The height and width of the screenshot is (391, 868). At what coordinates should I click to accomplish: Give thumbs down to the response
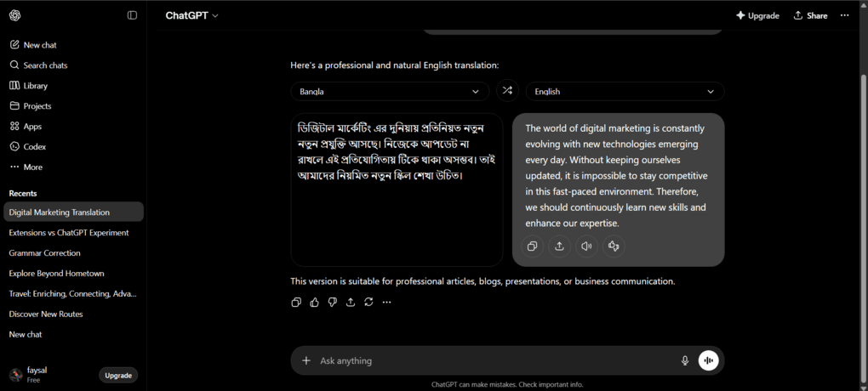pyautogui.click(x=332, y=302)
